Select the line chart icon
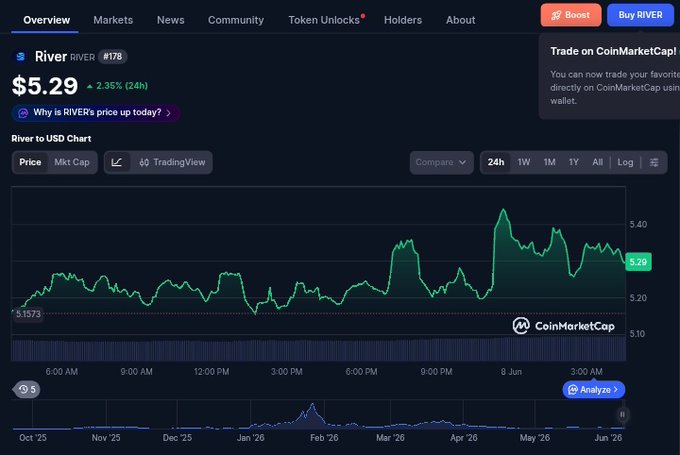Screen dimensions: 680x455 click(117, 162)
